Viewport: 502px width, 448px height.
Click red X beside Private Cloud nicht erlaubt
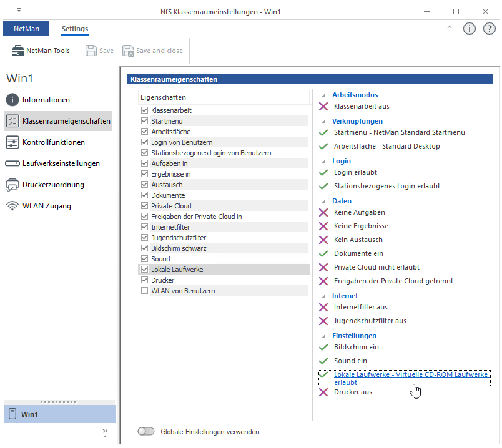point(323,267)
